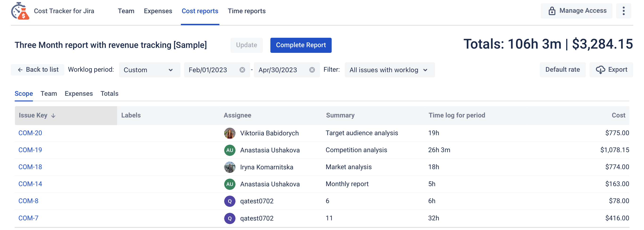Screen dimensions: 644x230
Task: Open the Custom worklog period dropdown
Action: tap(149, 70)
